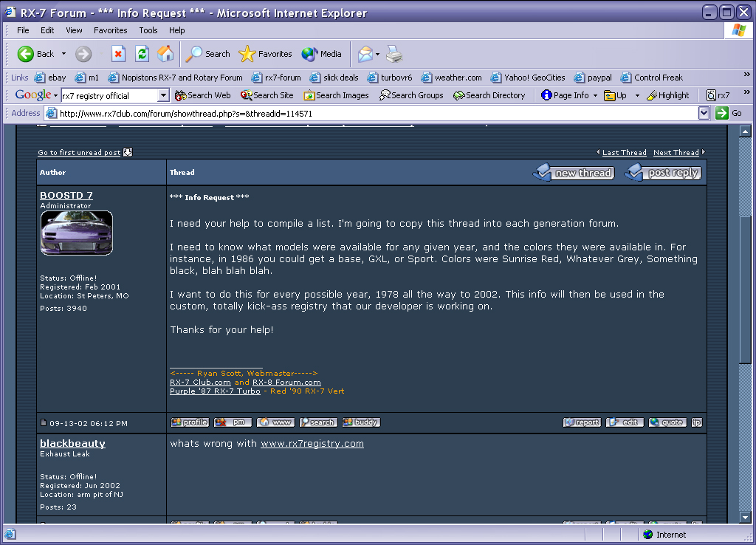Viewport: 756px width, 545px height.
Task: Click the quote button on first post
Action: pos(667,422)
